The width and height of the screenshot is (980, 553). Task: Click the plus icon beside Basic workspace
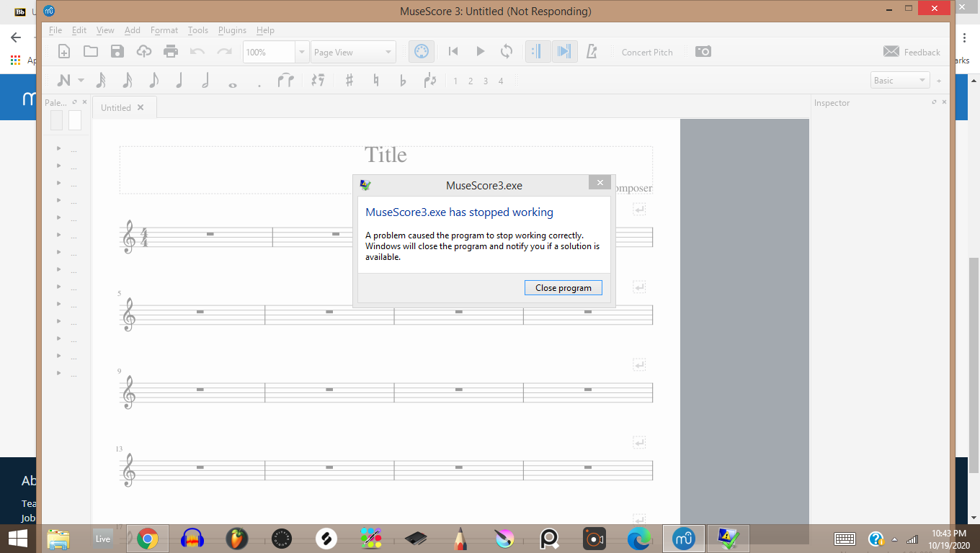click(939, 81)
